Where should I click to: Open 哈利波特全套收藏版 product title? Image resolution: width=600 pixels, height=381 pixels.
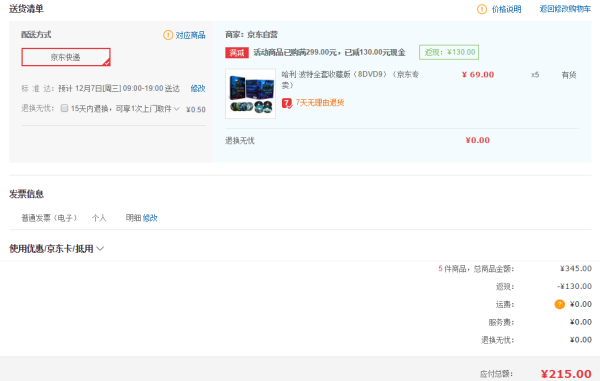[350, 80]
